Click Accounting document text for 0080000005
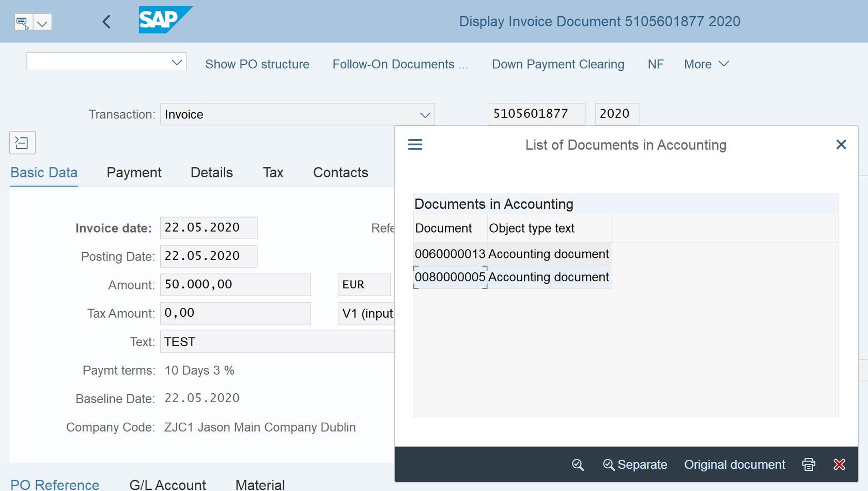The width and height of the screenshot is (868, 491). point(549,278)
